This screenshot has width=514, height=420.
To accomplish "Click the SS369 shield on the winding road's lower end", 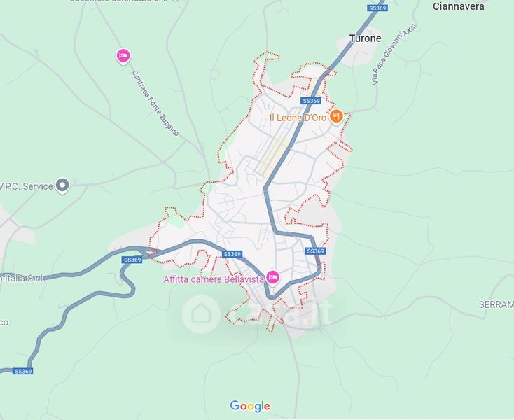I will click(23, 371).
